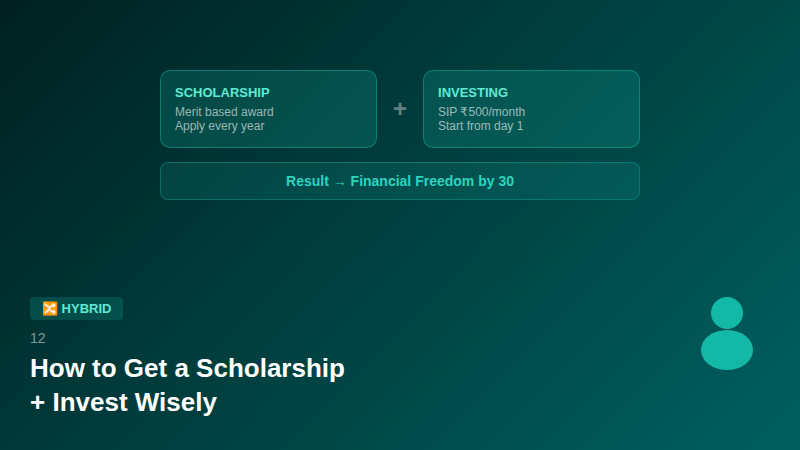
Task: Click the word 'Result' in the bar
Action: click(x=307, y=181)
